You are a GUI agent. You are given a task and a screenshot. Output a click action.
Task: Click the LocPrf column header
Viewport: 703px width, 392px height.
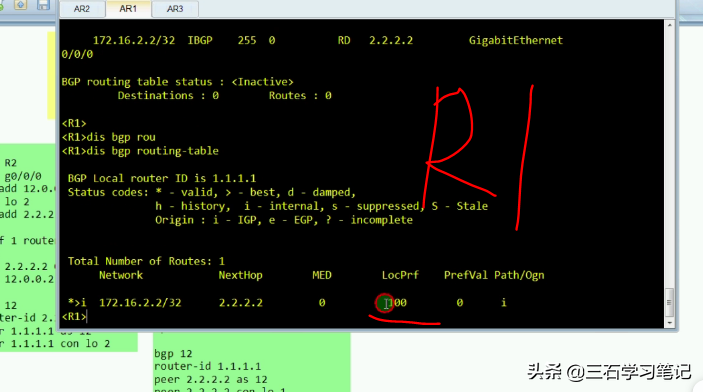(x=400, y=275)
